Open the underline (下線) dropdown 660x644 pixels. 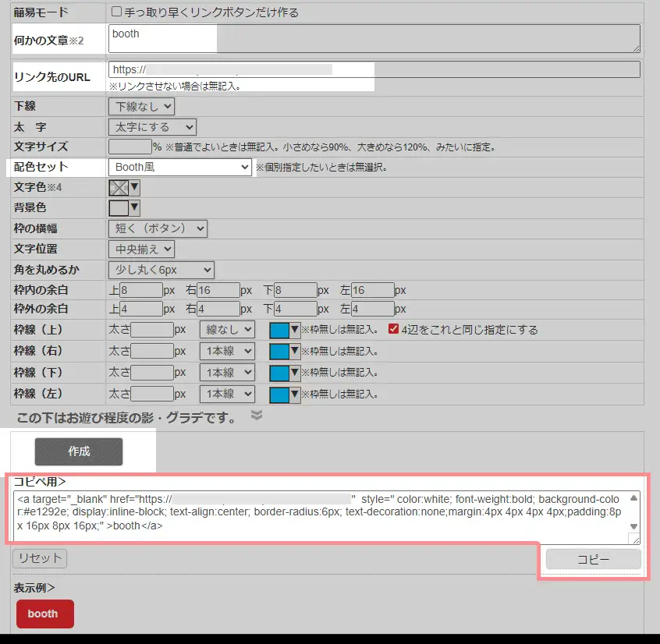point(141,106)
